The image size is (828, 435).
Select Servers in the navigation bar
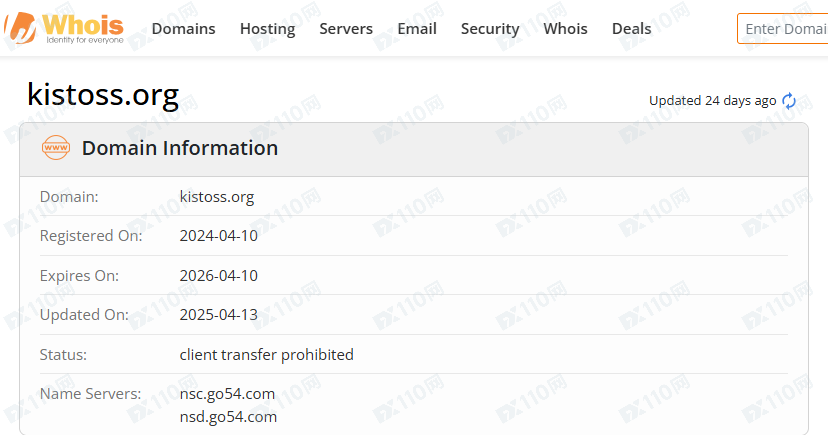pos(346,29)
